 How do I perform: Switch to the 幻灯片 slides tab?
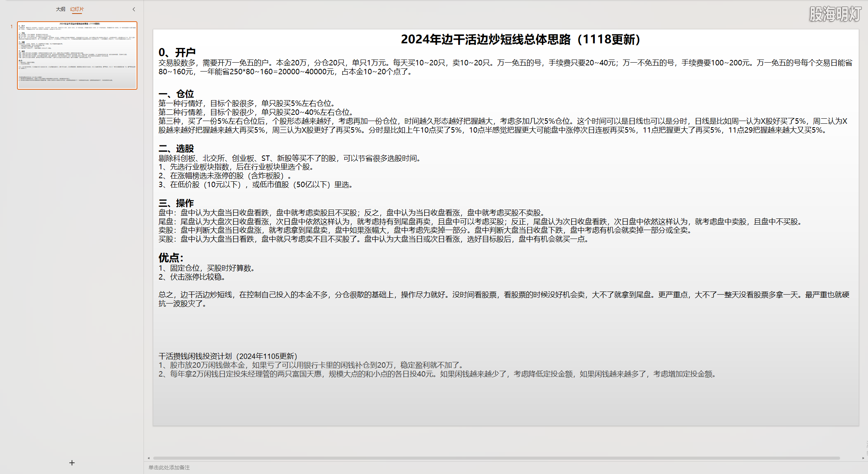(x=77, y=9)
